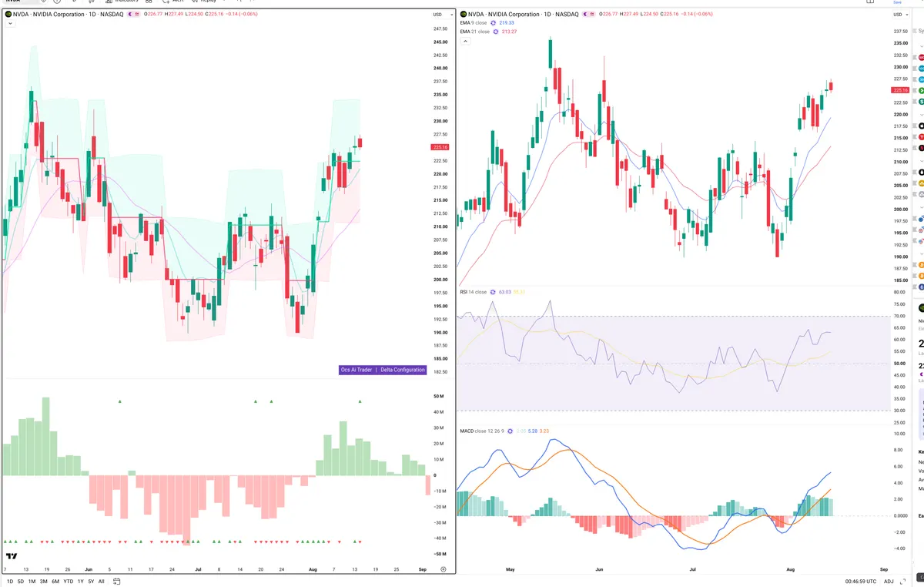Click the NVDA logo icon in right chart legend

[462, 14]
